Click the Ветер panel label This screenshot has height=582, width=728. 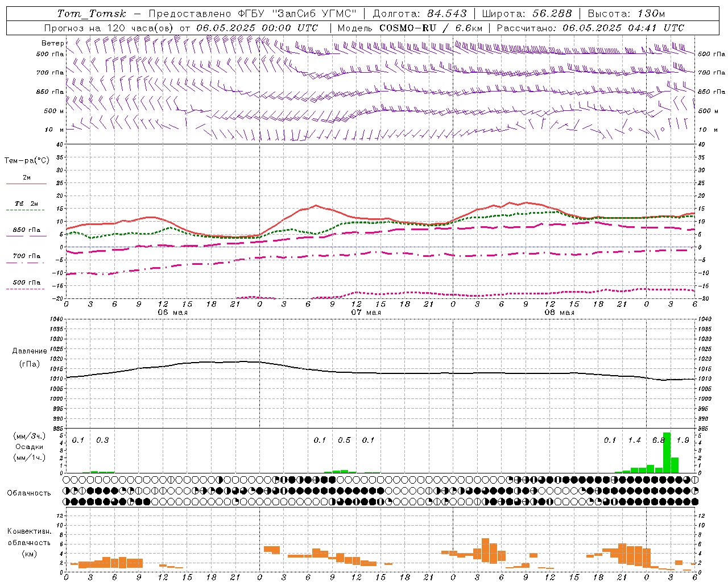point(53,43)
